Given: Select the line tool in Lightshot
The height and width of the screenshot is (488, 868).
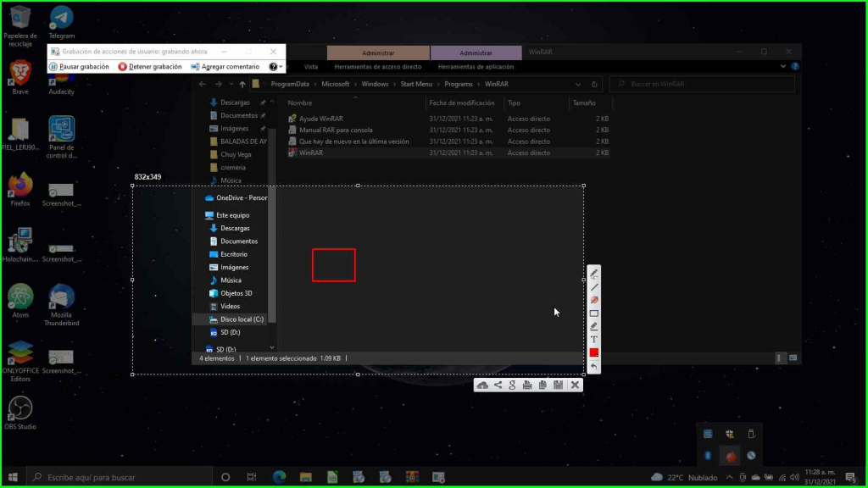Looking at the screenshot, I should coord(594,287).
